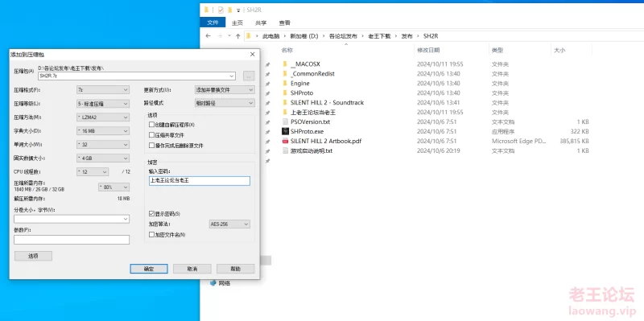Open the browse '...' button for archive path
The image size is (644, 321).
(249, 76)
